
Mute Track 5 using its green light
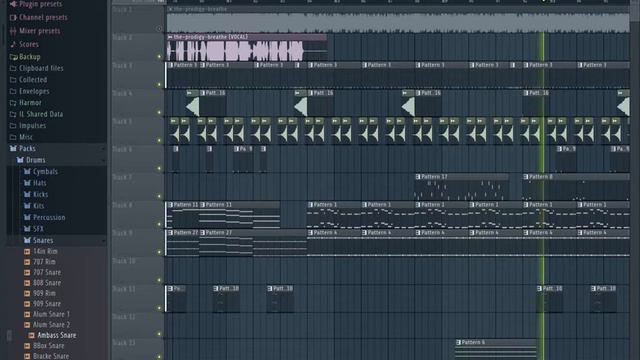[x=159, y=140]
